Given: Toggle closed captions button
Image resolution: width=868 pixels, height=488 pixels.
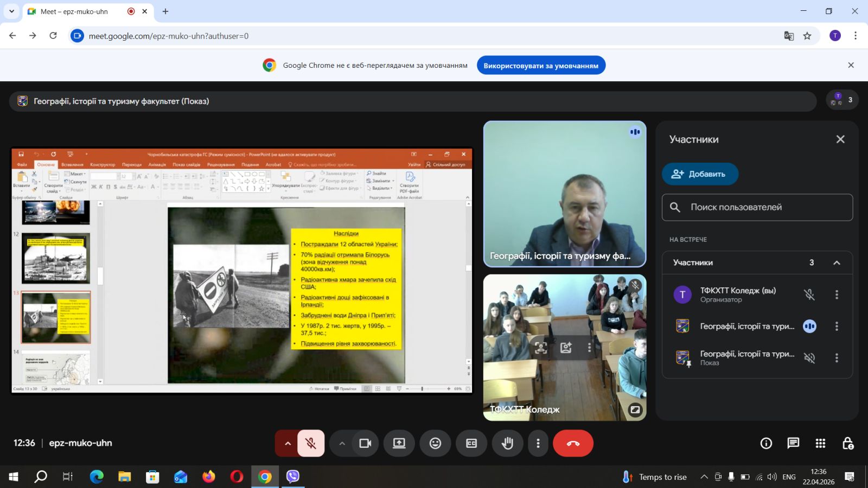Looking at the screenshot, I should coord(471,444).
